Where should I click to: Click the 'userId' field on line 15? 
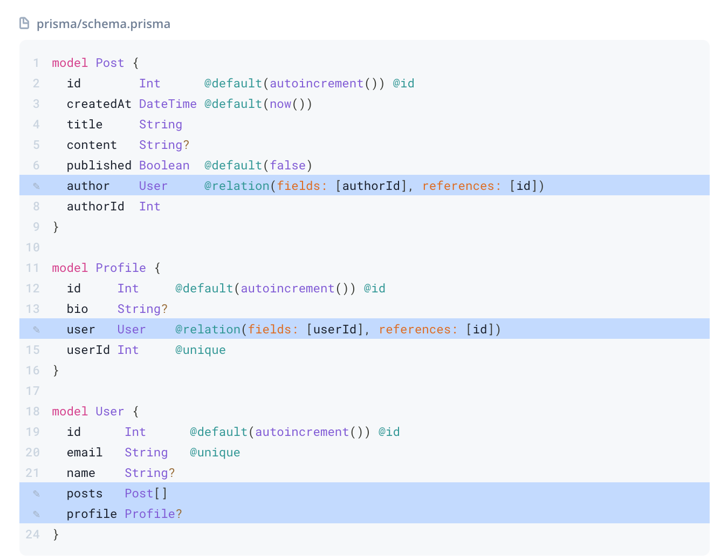point(88,350)
